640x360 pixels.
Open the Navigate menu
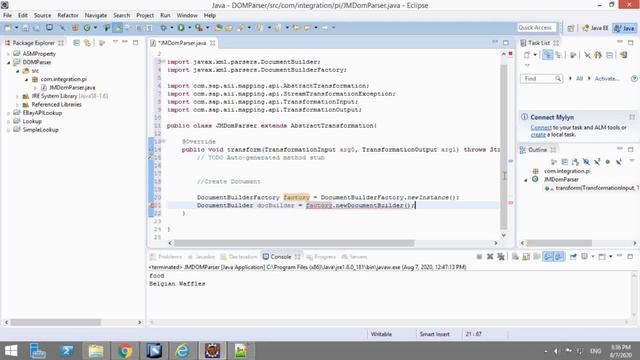[x=96, y=16]
